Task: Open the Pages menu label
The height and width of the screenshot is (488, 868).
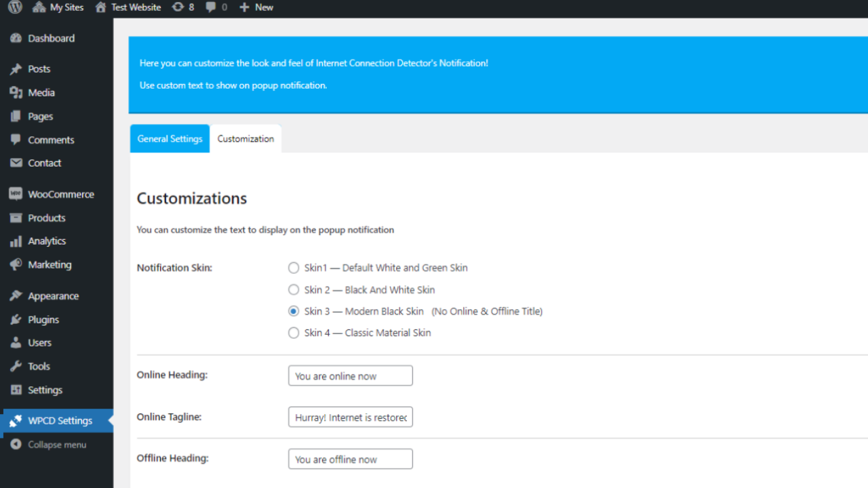Action: pyautogui.click(x=41, y=117)
